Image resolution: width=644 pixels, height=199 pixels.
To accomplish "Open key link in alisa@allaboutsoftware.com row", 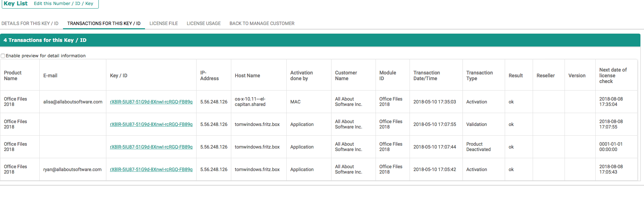I will [x=151, y=102].
